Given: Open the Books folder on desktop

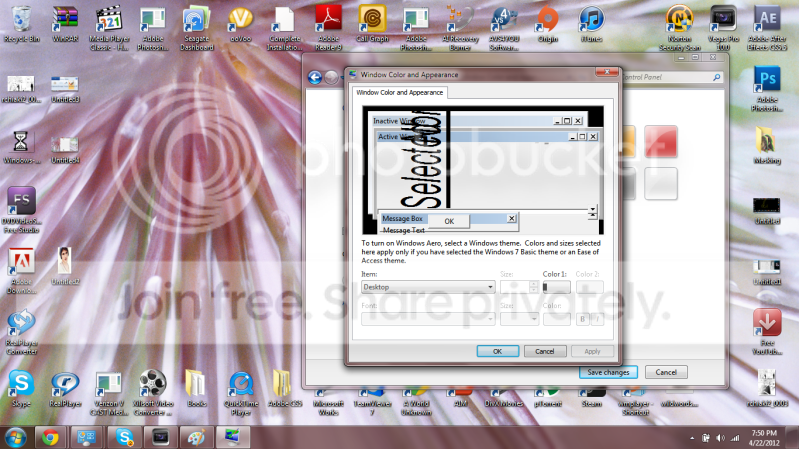Looking at the screenshot, I should 197,389.
